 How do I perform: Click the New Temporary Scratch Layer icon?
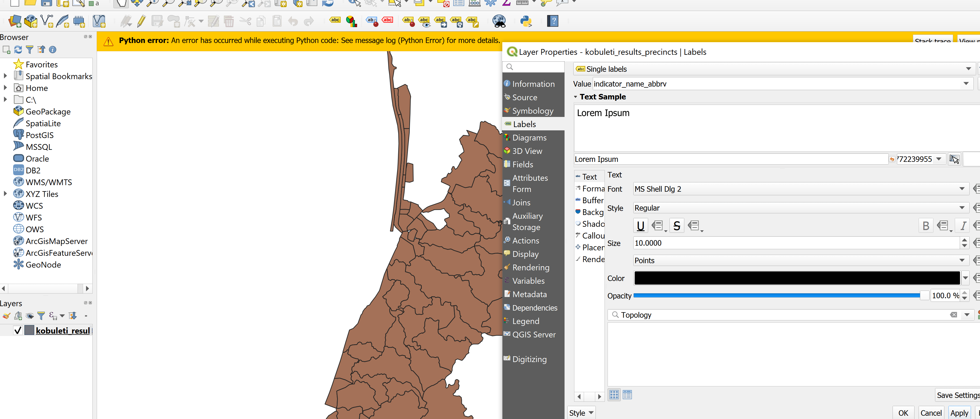79,21
